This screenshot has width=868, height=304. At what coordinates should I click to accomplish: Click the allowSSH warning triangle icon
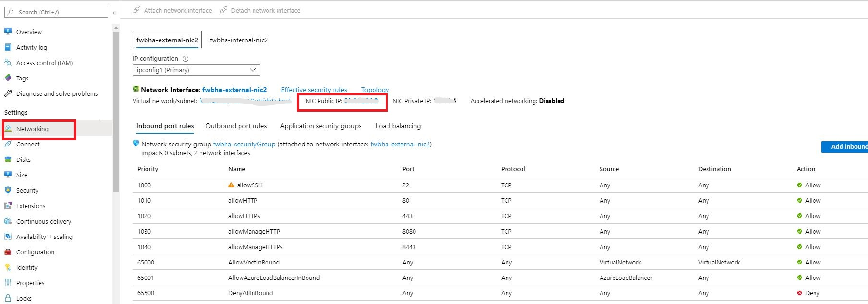[231, 185]
